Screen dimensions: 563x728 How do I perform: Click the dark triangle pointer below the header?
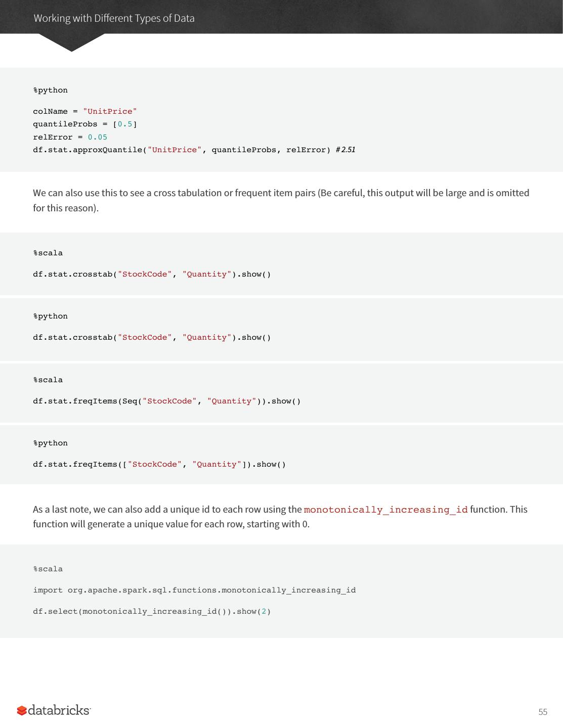[x=71, y=42]
